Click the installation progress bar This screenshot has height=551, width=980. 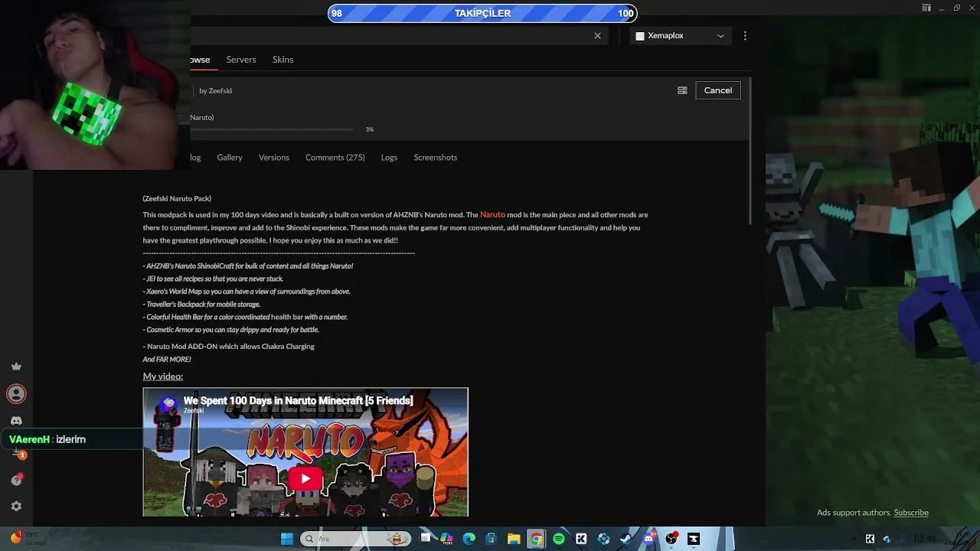point(272,129)
